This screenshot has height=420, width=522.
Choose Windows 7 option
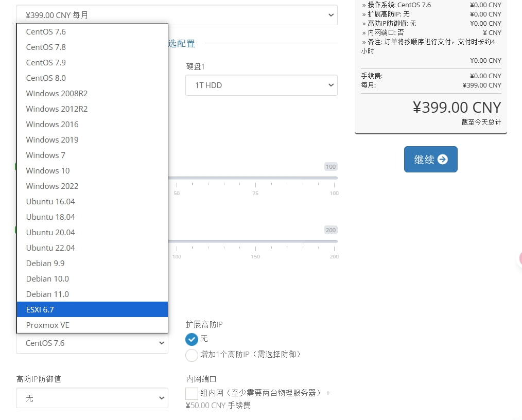tap(92, 155)
